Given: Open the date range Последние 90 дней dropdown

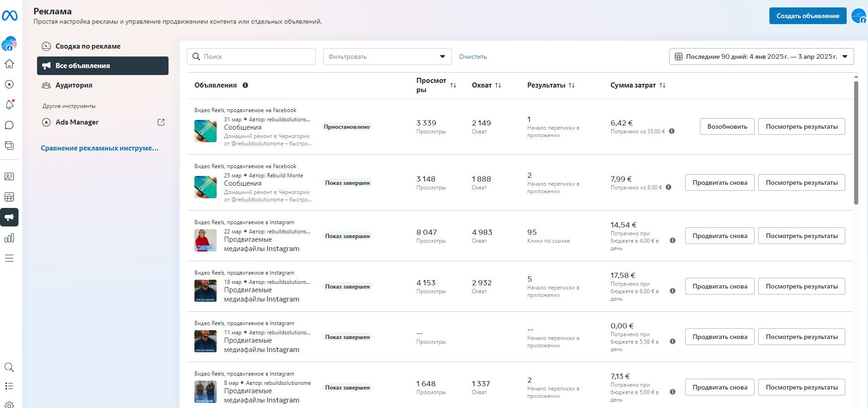Looking at the screenshot, I should pyautogui.click(x=761, y=56).
